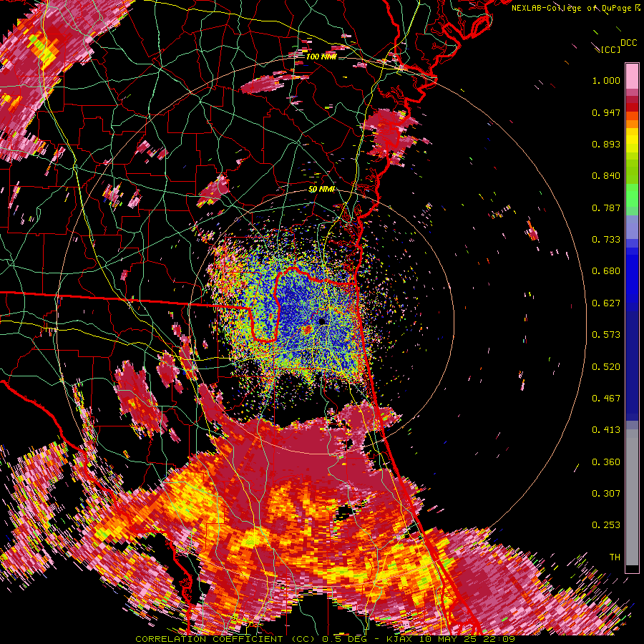644x644 pixels.
Task: Click the 0.627 legend value
Action: point(606,303)
